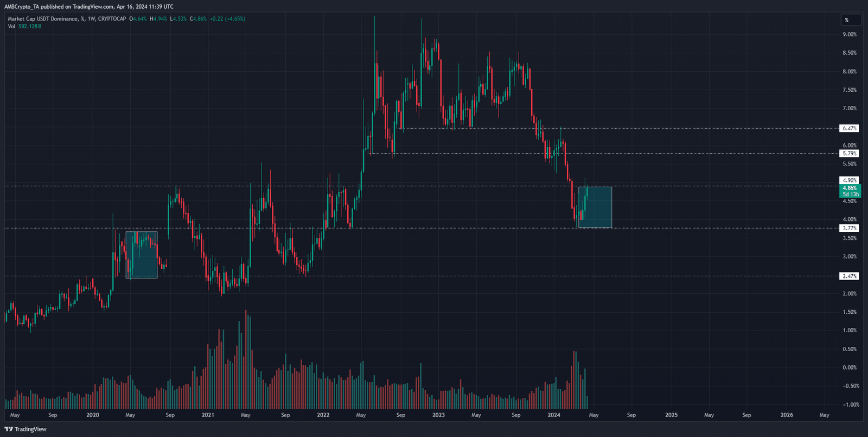Click the 2025 label on time axis
The image size is (868, 437).
tap(672, 415)
